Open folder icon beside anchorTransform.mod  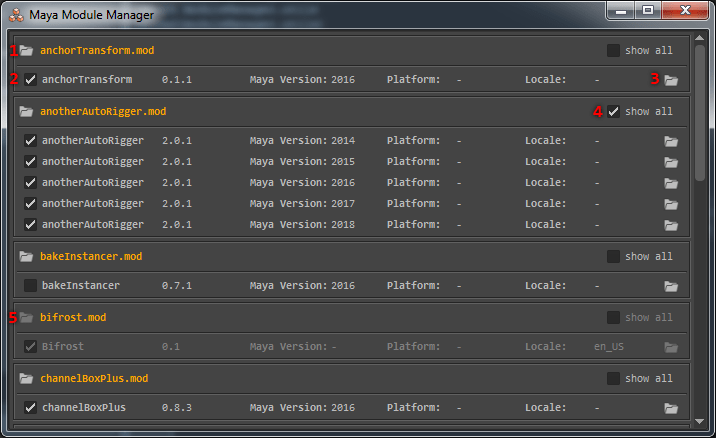[x=26, y=50]
